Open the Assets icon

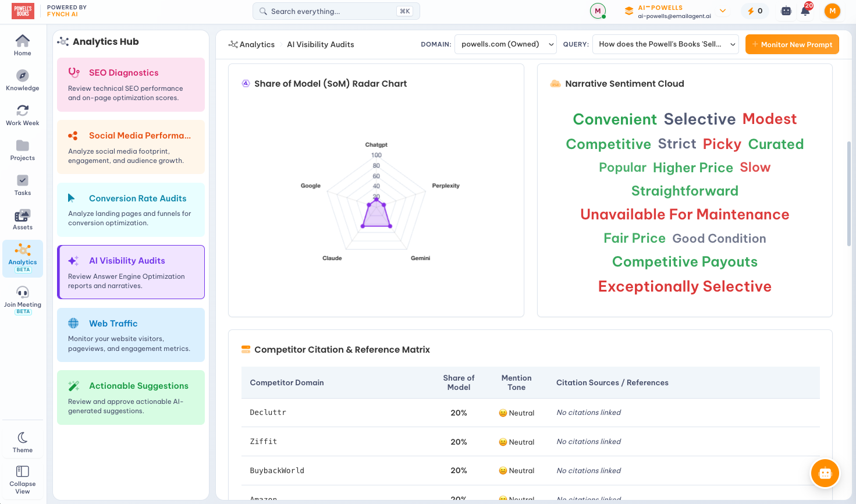click(x=23, y=215)
